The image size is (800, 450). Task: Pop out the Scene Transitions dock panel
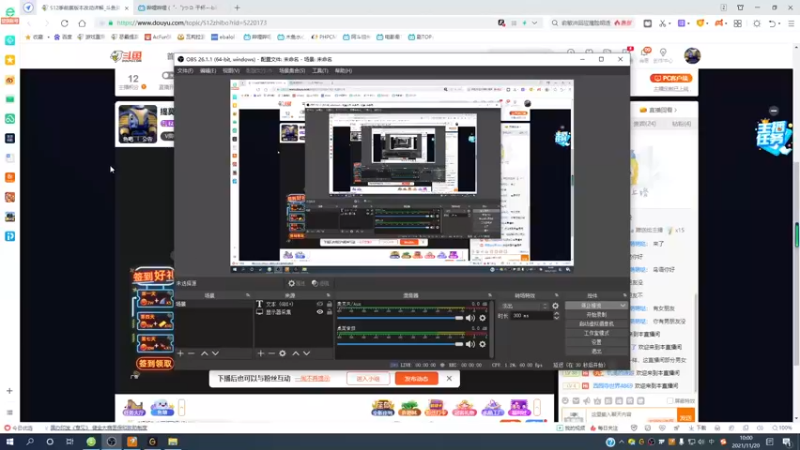(556, 295)
